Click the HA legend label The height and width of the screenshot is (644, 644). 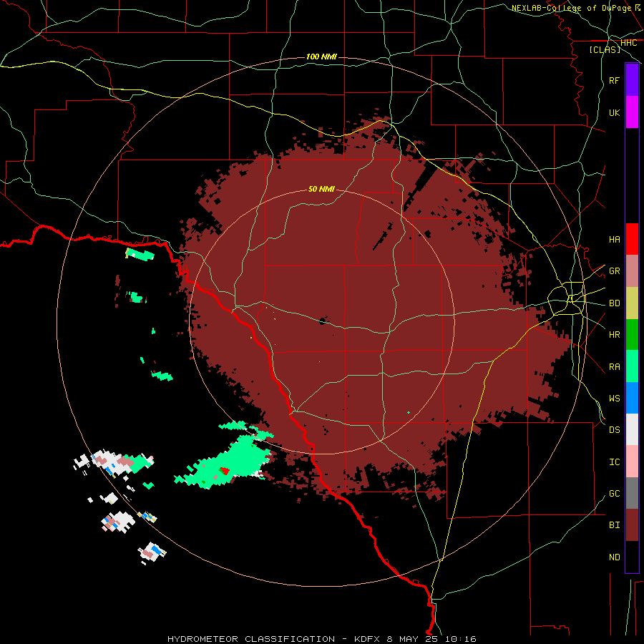pos(615,240)
